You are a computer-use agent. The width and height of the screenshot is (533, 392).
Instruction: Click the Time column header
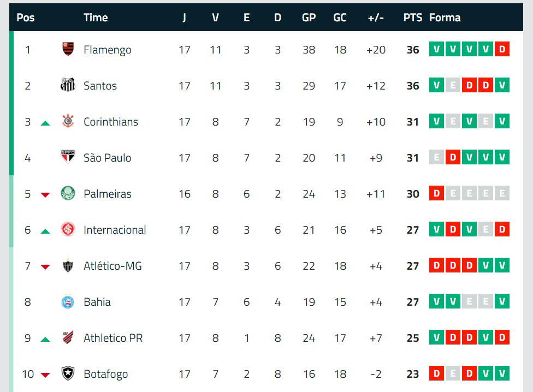point(96,17)
